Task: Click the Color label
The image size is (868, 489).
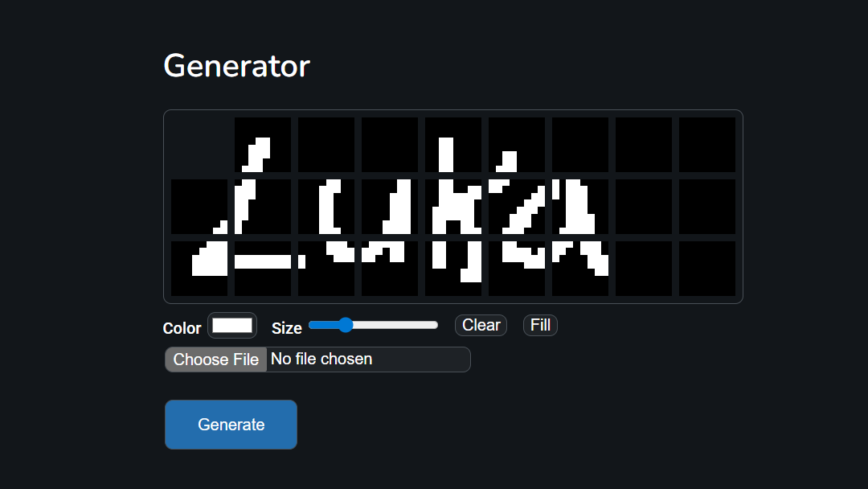Action: 182,328
